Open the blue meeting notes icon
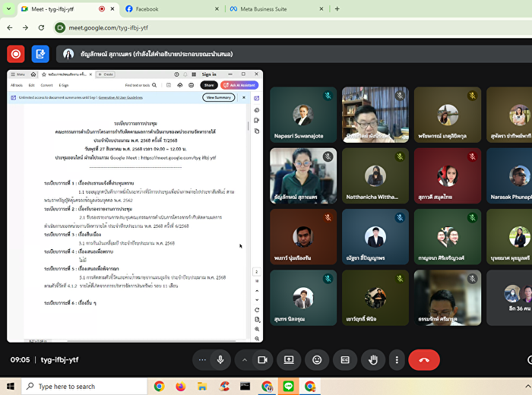Screen dimensions: 532x395 [40, 54]
